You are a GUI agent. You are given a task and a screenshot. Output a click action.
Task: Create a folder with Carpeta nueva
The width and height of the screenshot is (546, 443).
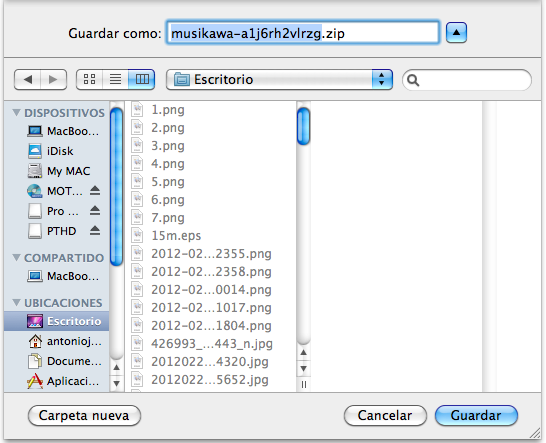[84, 415]
